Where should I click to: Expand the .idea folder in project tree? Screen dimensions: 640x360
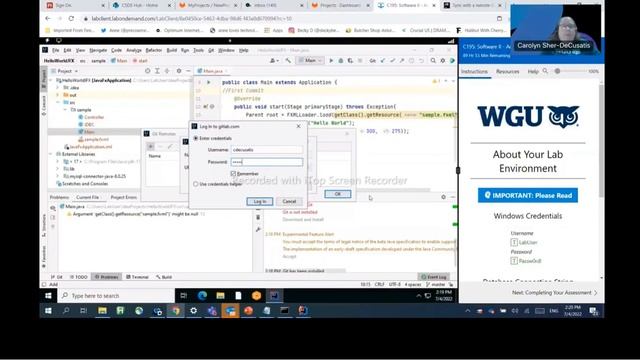(58, 88)
